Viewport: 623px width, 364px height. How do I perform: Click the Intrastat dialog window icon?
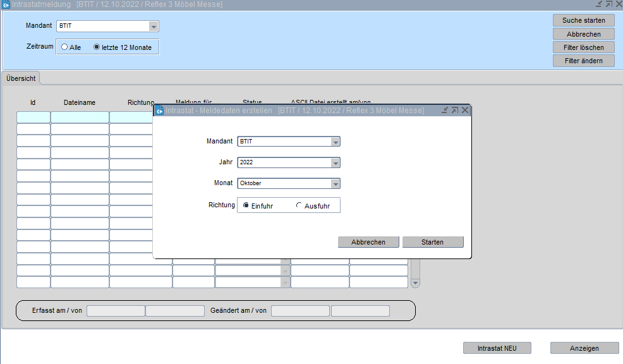pos(159,111)
